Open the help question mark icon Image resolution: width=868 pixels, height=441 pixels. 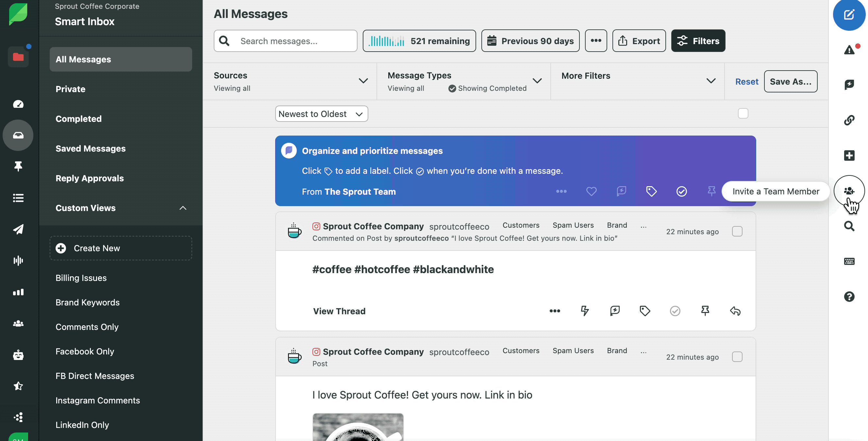[x=849, y=297]
